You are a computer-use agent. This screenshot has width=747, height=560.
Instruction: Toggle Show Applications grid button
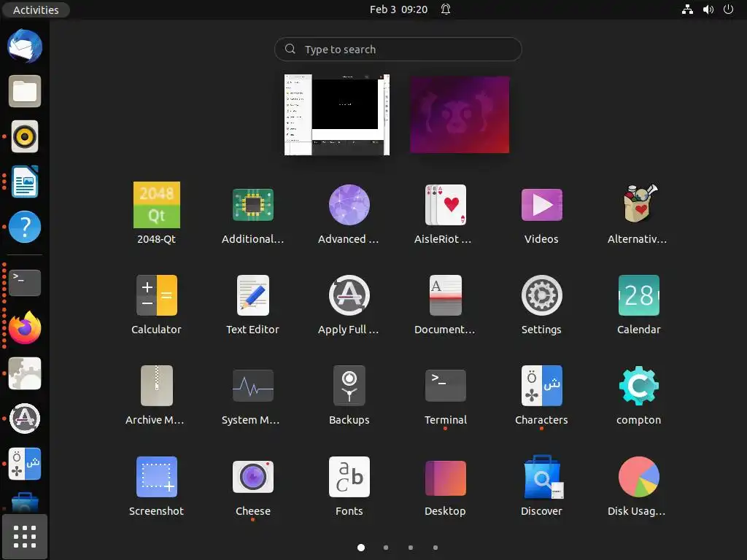tap(25, 537)
